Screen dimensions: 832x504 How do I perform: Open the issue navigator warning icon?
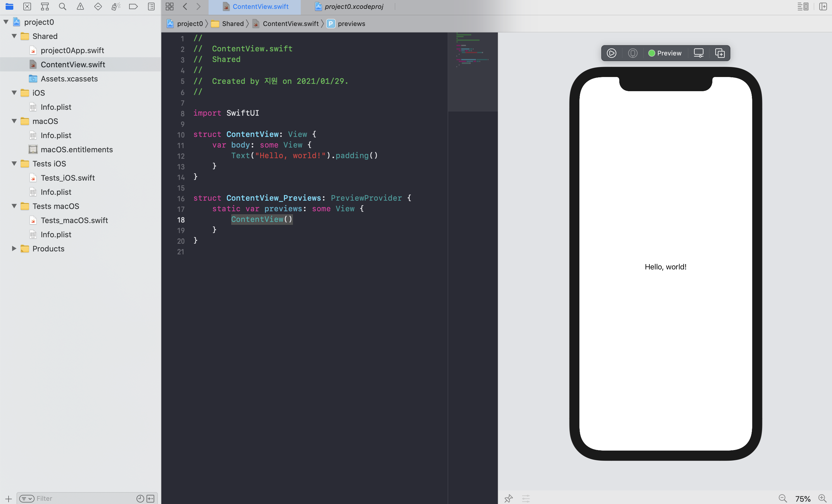click(80, 6)
